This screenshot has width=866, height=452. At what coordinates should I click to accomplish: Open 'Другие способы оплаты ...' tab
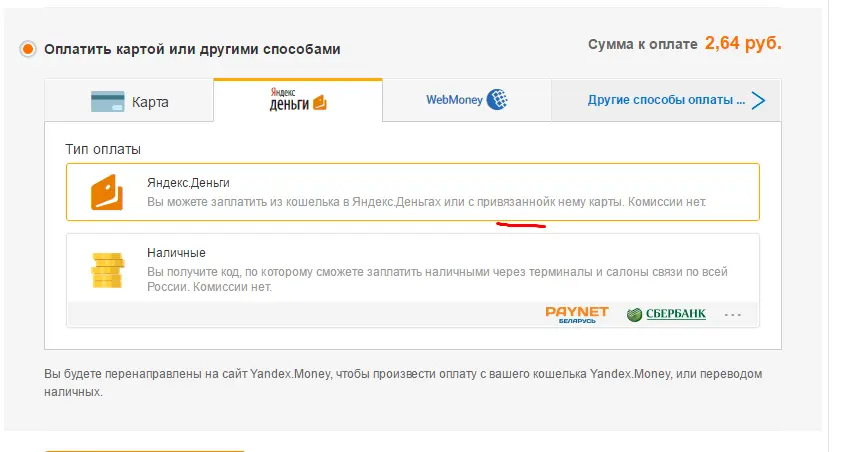[x=666, y=100]
